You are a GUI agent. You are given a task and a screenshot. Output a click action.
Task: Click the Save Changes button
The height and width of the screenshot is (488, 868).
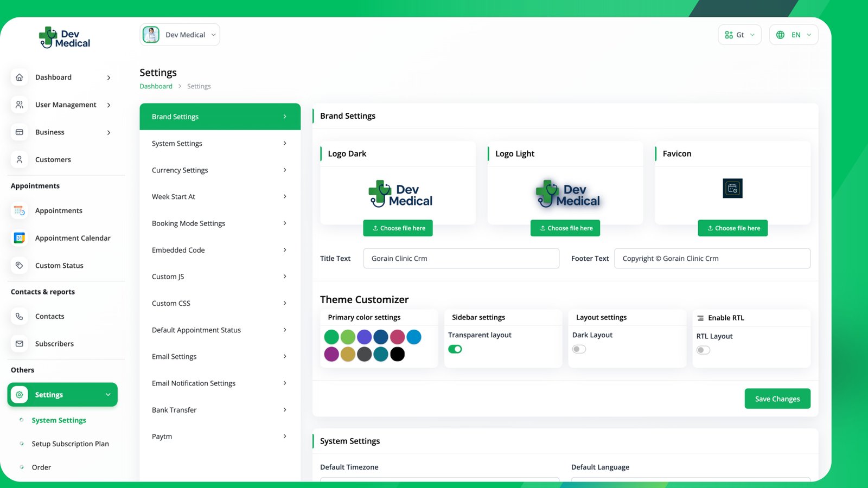777,399
